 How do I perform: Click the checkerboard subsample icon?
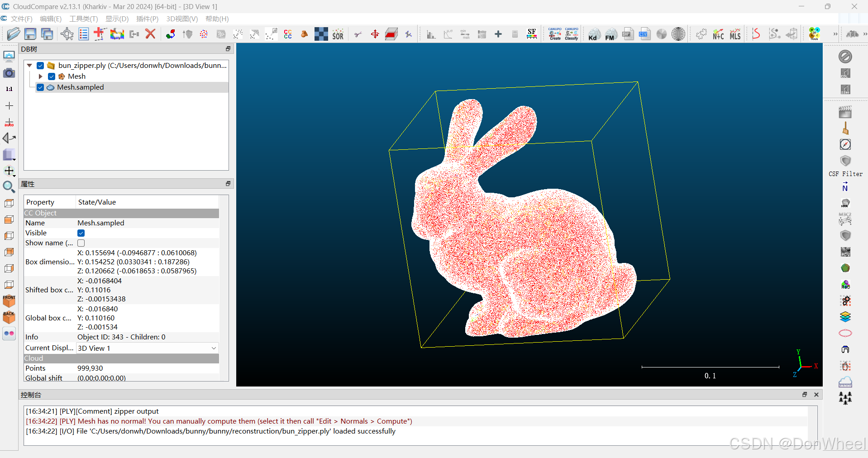click(321, 34)
